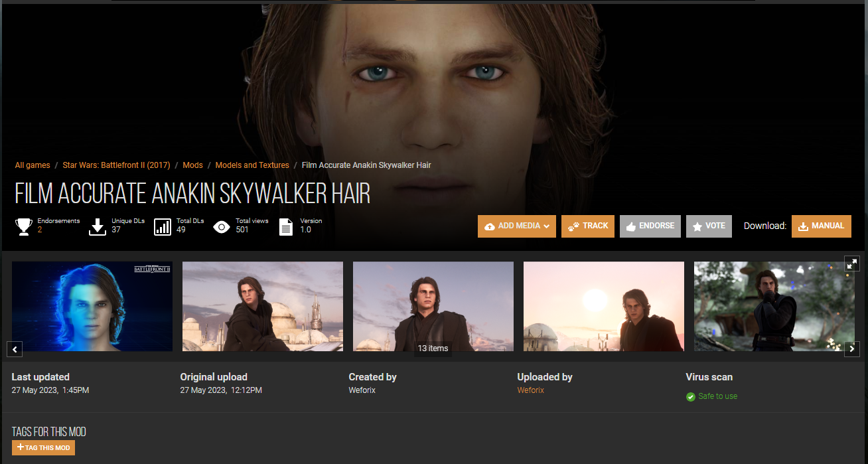Open the forest scene Anakin thumbnail
This screenshot has height=464, width=868.
coord(774,306)
